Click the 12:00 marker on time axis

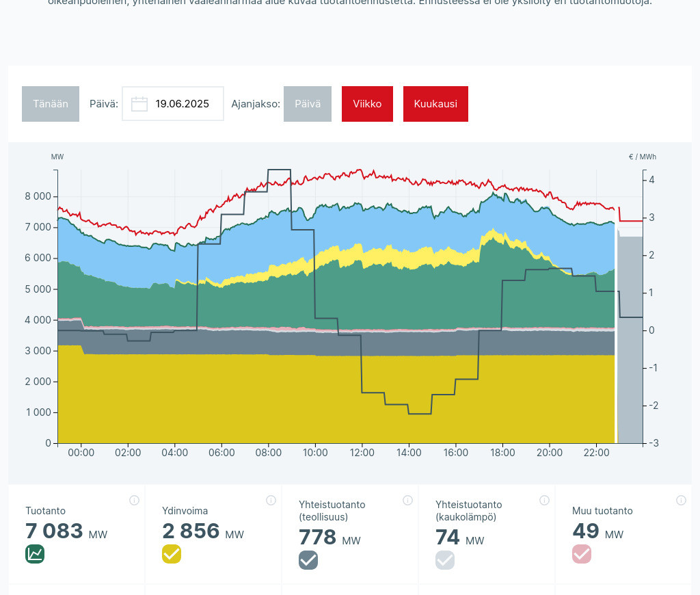[362, 453]
